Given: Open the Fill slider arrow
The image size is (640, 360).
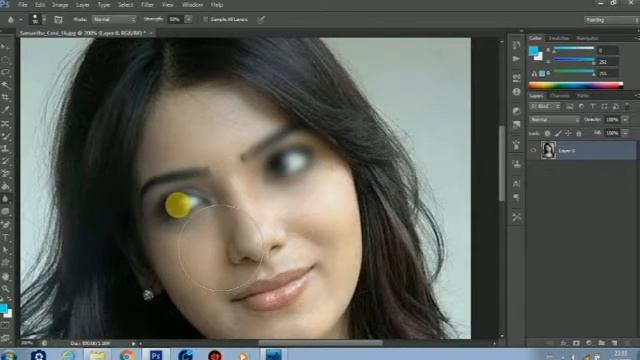Looking at the screenshot, I should pos(625,133).
